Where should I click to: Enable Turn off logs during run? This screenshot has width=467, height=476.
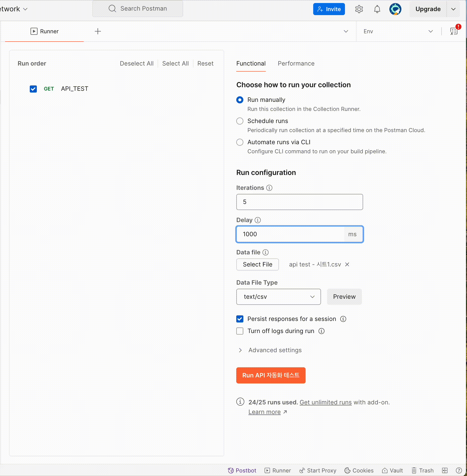coord(240,331)
